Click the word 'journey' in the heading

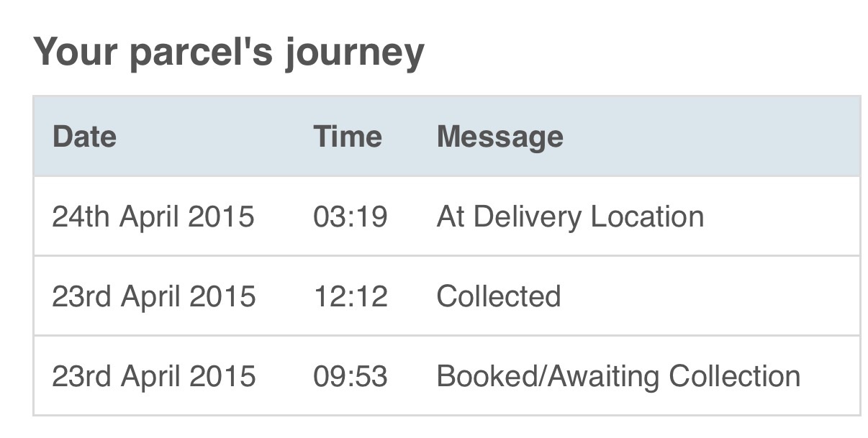pyautogui.click(x=355, y=55)
